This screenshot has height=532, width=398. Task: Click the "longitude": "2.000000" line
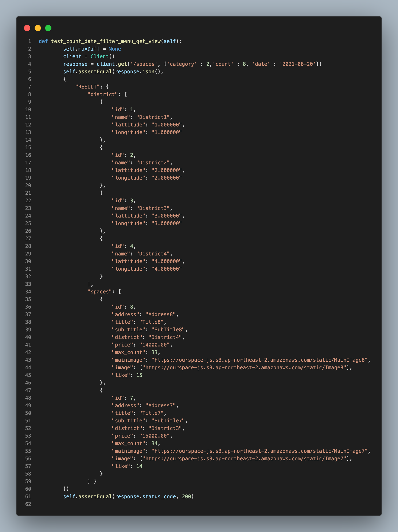point(147,178)
